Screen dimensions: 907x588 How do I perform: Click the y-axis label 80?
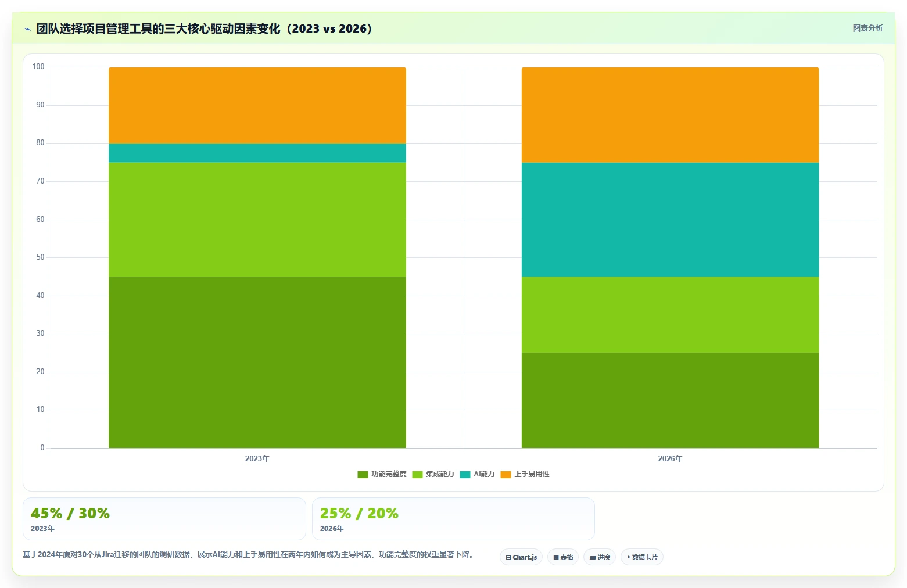point(40,143)
